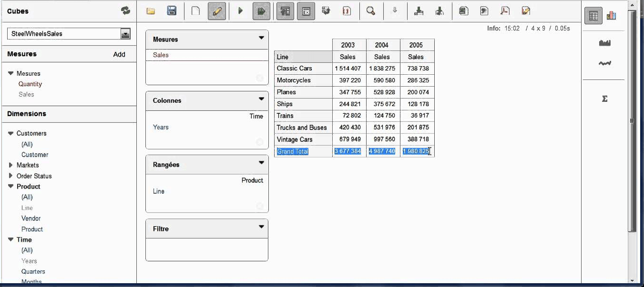The height and width of the screenshot is (287, 644).
Task: Swap the axes of the table
Action: (327, 10)
